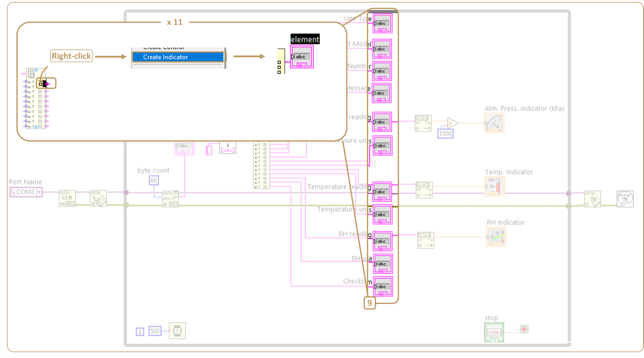Click the Index Array node in callout

(36, 98)
